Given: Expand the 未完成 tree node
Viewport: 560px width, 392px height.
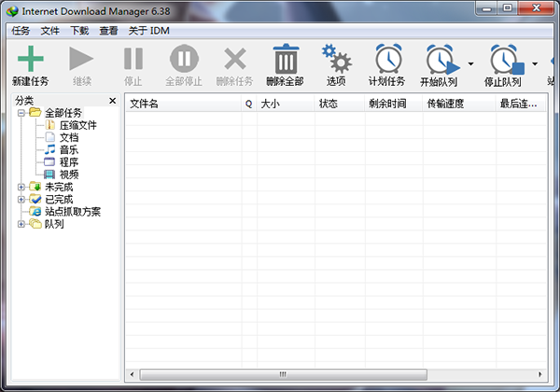Looking at the screenshot, I should tap(21, 187).
